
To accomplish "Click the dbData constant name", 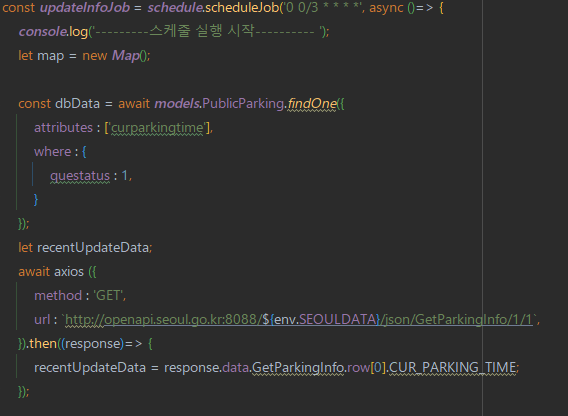I will coord(77,104).
